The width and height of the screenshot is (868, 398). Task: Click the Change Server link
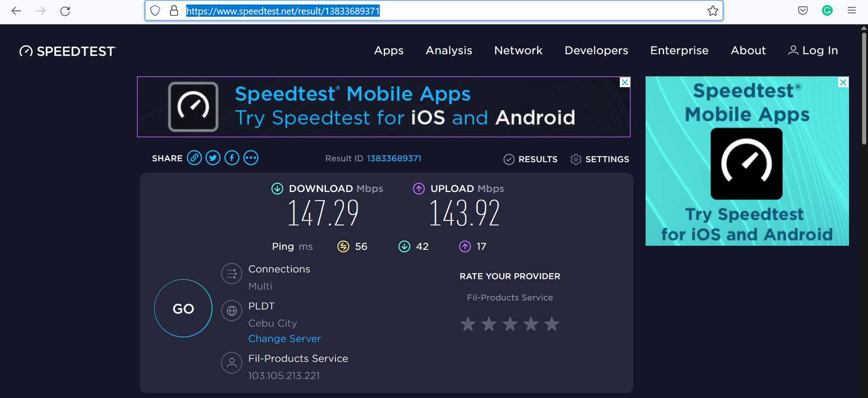pos(284,339)
